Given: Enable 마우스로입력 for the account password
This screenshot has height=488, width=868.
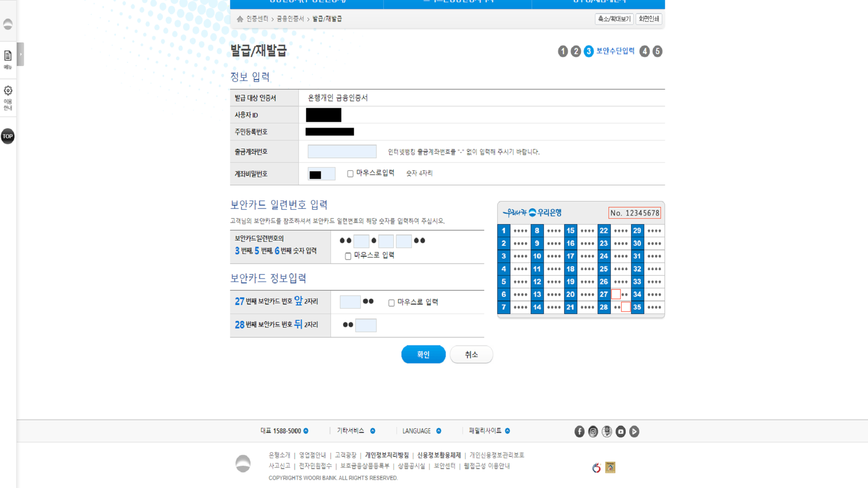Looking at the screenshot, I should [350, 173].
